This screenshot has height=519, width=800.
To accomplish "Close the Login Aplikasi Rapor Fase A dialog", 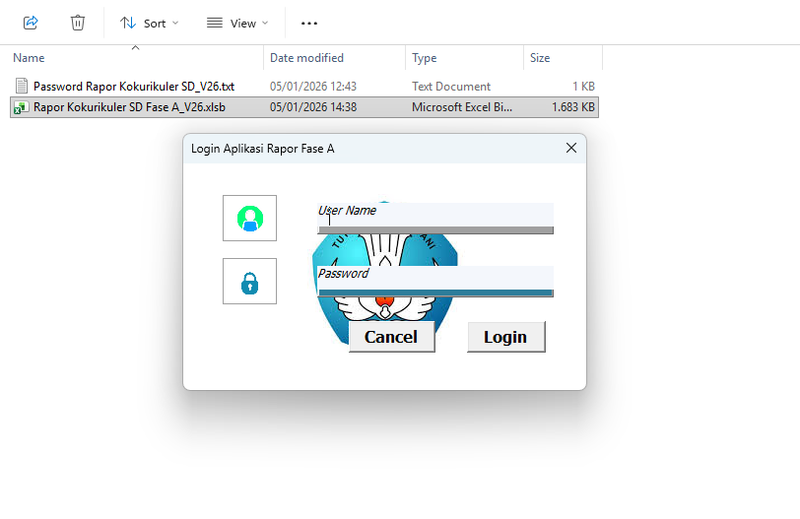I will click(x=571, y=148).
